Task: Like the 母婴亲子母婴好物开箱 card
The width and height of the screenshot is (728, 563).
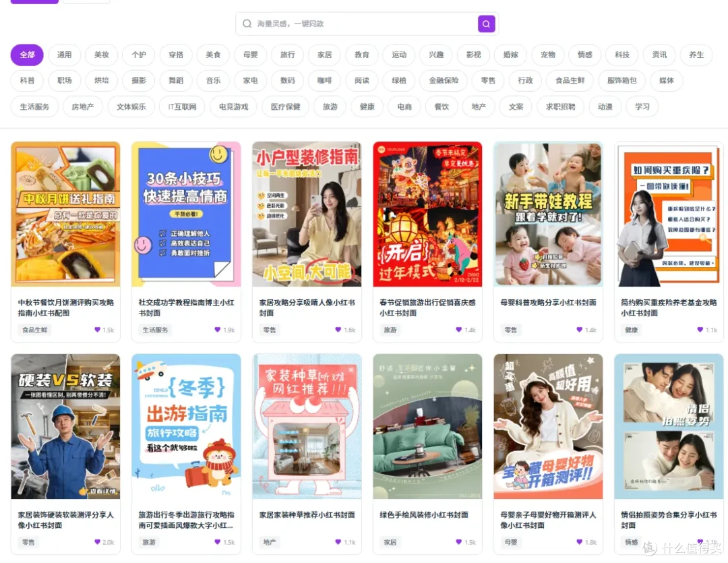Action: pos(580,541)
